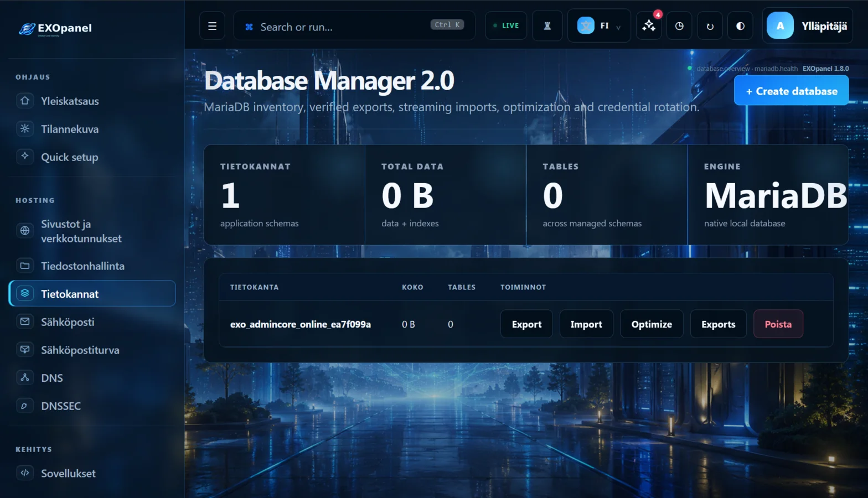Image resolution: width=868 pixels, height=498 pixels.
Task: Open Tiedostonhallinta menu item
Action: [x=92, y=266]
